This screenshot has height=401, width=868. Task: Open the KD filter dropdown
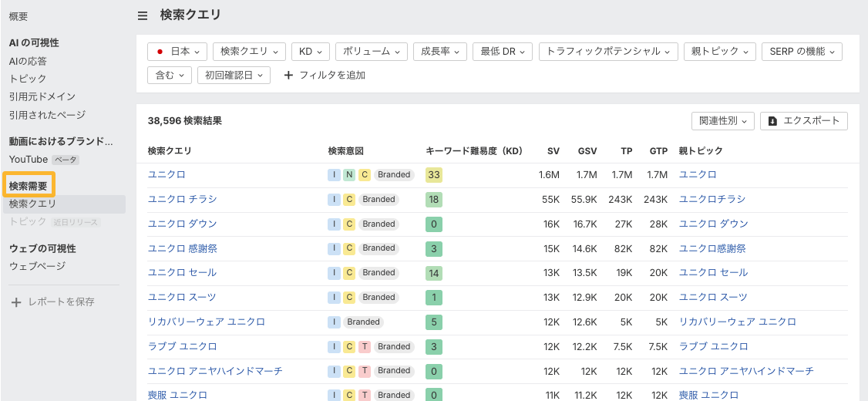311,52
